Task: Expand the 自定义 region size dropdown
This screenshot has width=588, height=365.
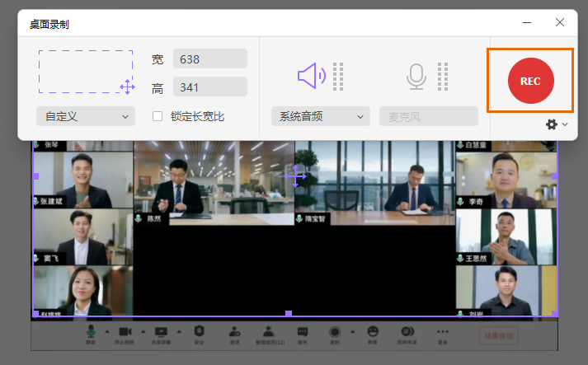Action: [86, 116]
